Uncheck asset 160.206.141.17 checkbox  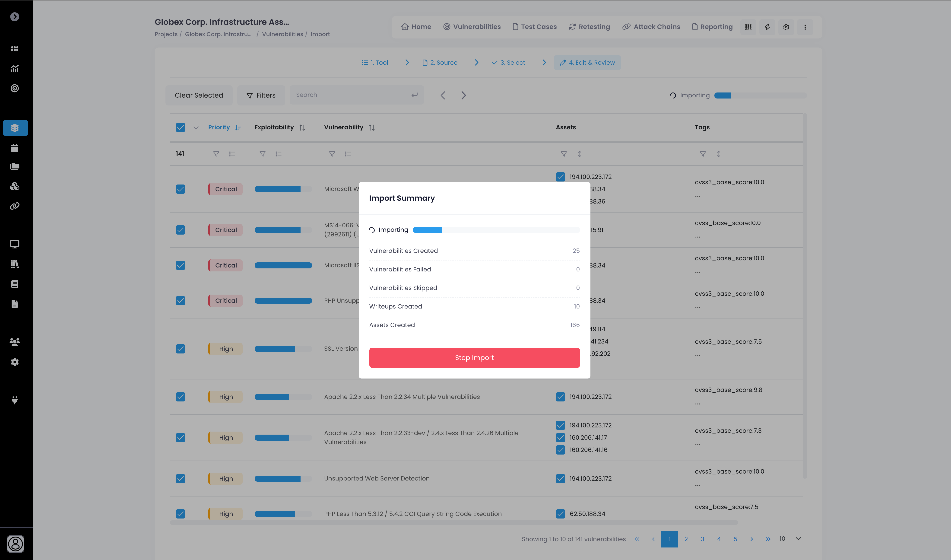tap(560, 438)
